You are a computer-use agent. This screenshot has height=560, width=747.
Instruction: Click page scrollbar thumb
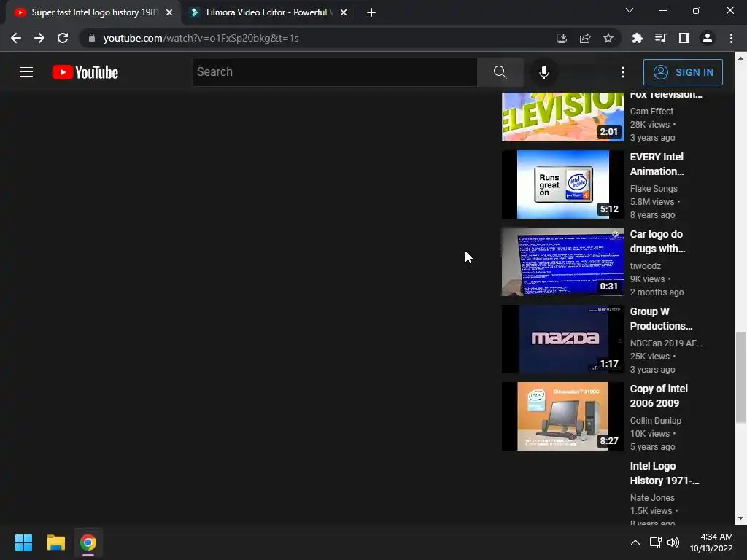click(740, 377)
